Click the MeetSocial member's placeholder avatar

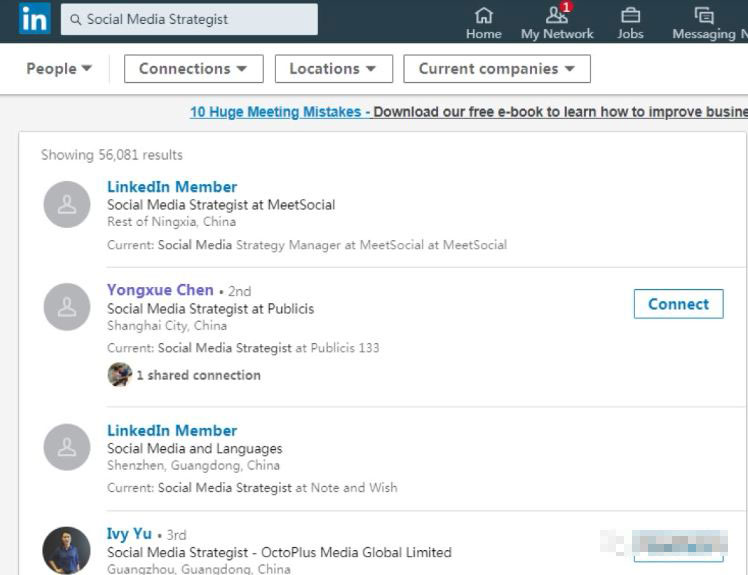pyautogui.click(x=67, y=204)
